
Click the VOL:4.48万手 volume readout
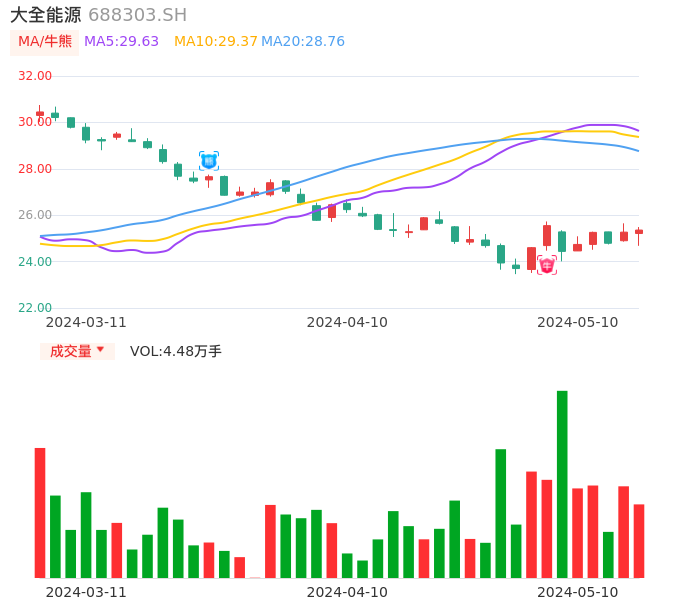pyautogui.click(x=176, y=351)
